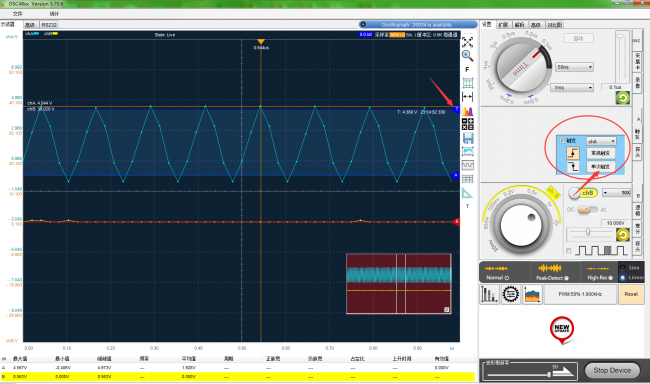Image resolution: width=650 pixels, height=384 pixels.
Task: Open the calculator math icon
Action: coord(468,124)
